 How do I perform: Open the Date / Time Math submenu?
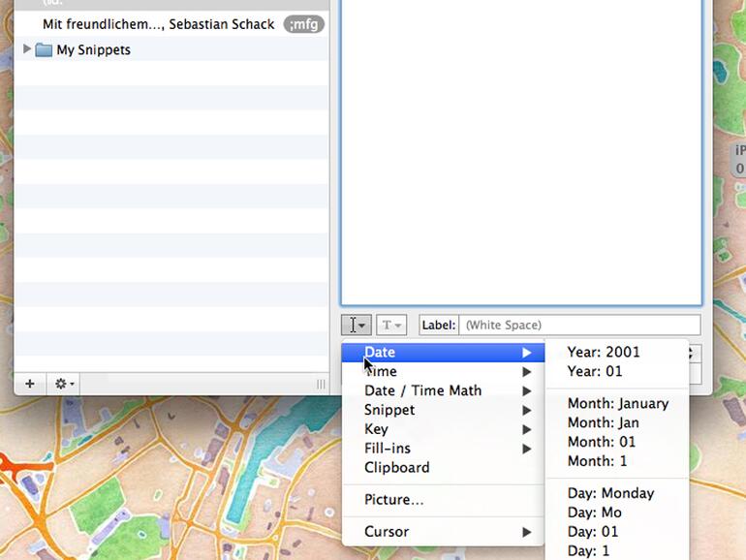pos(443,390)
